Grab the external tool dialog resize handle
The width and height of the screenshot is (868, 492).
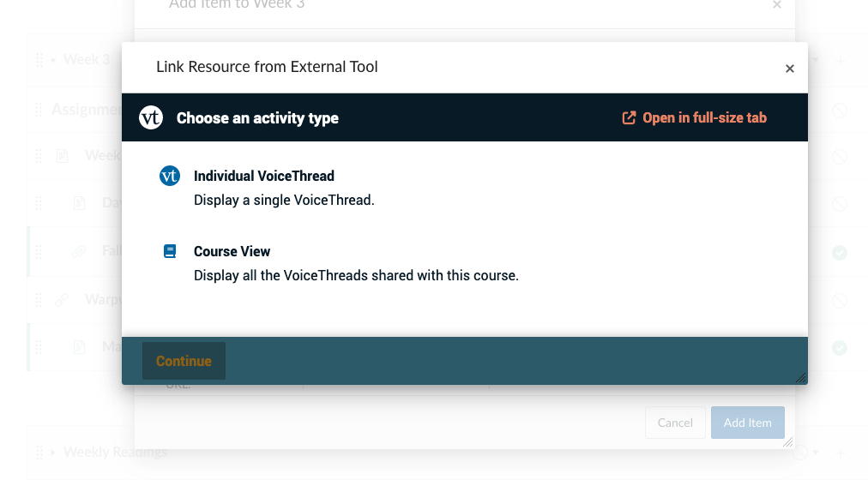[801, 378]
